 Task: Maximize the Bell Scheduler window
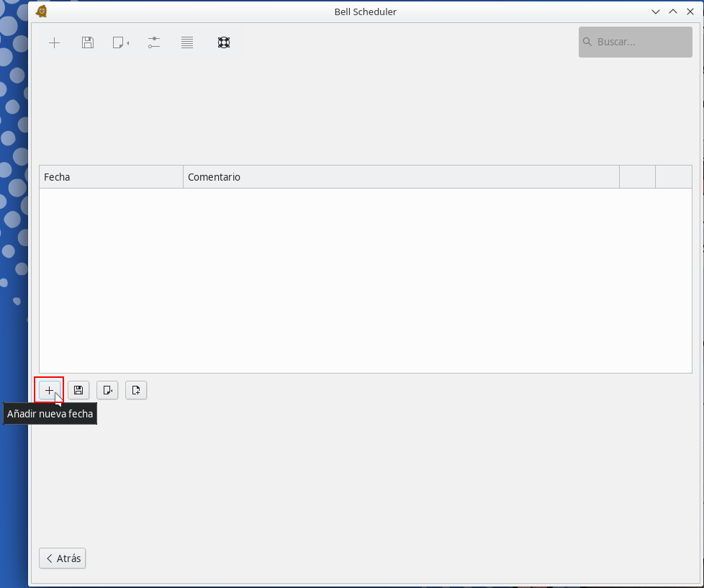coord(673,12)
